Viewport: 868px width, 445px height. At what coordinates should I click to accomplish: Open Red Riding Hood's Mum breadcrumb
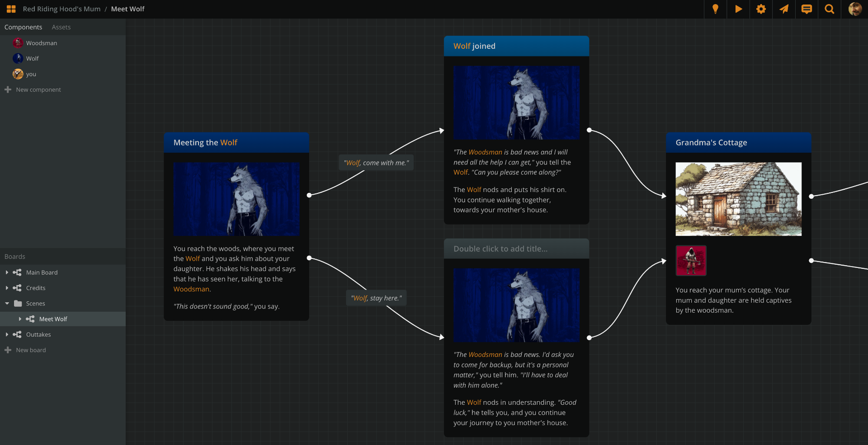click(61, 9)
